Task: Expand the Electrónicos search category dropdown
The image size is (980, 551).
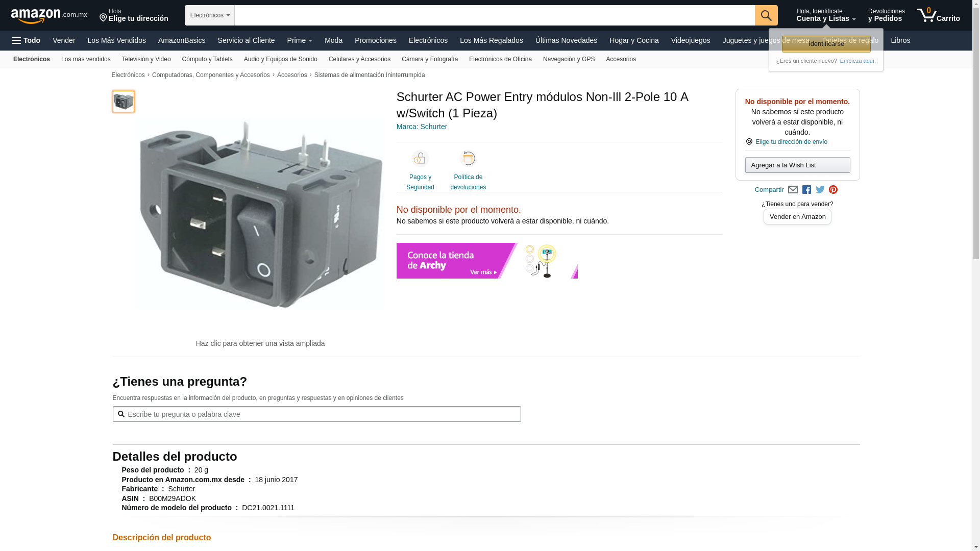Action: tap(209, 15)
